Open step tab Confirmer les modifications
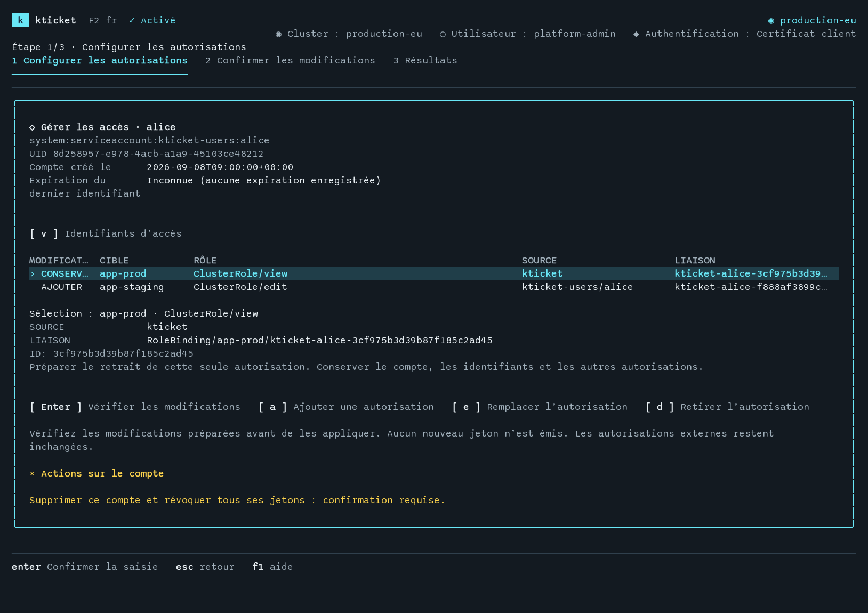 point(290,60)
